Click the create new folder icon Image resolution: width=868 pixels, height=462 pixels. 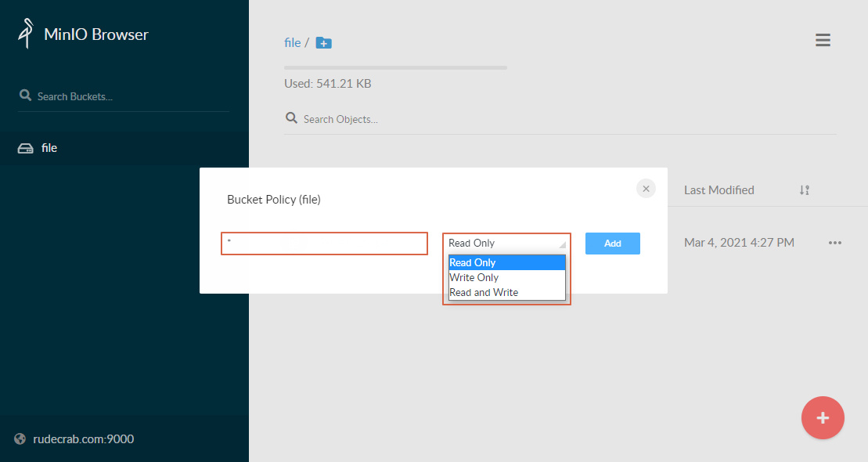pyautogui.click(x=324, y=42)
